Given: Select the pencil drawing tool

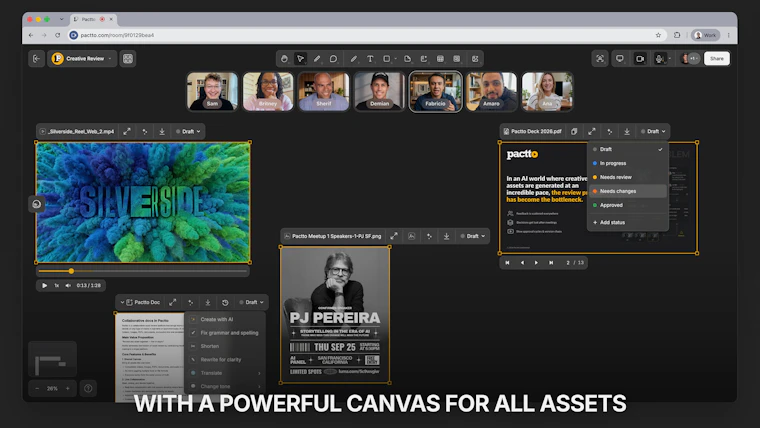Looking at the screenshot, I should click(x=317, y=59).
